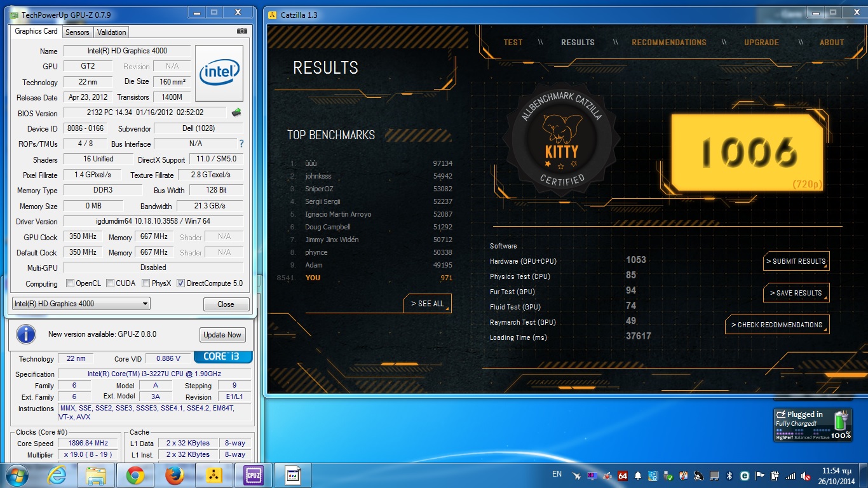
Task: Click the power plug tray icon
Action: click(x=775, y=475)
